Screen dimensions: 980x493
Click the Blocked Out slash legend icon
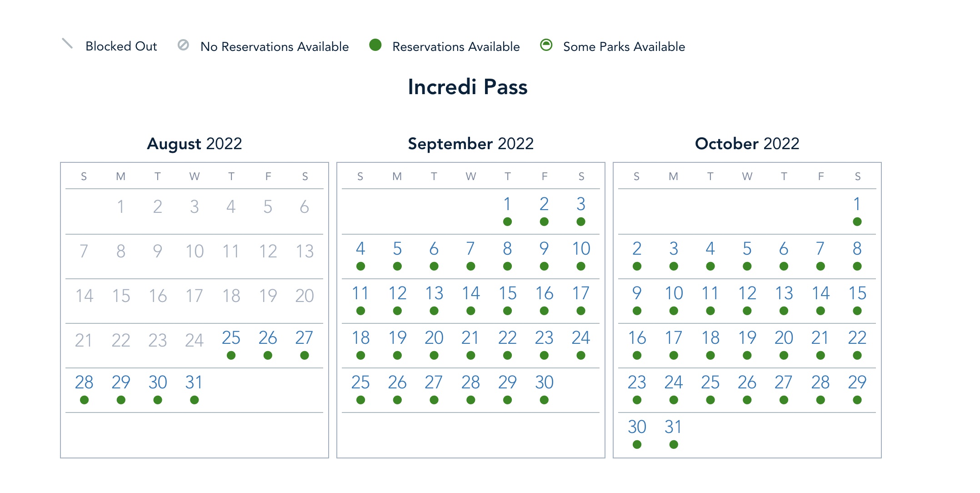(67, 44)
